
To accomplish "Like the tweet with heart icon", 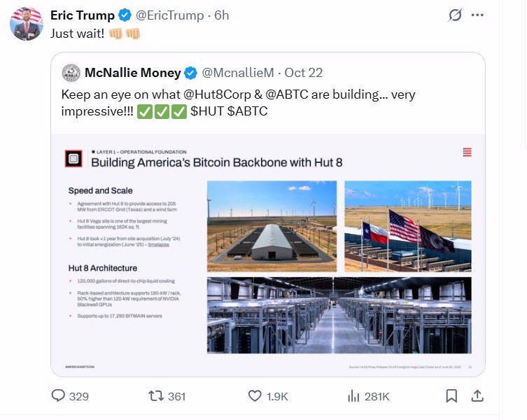I will [255, 395].
